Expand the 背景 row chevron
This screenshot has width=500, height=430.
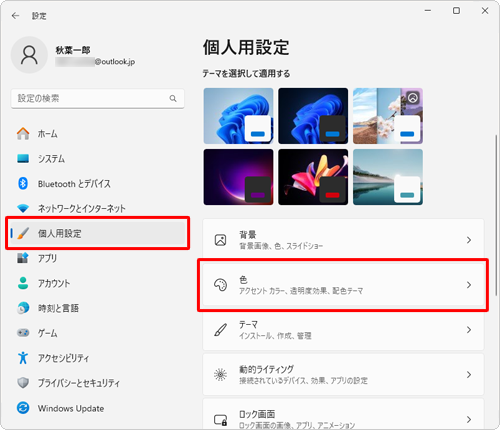pyautogui.click(x=469, y=240)
